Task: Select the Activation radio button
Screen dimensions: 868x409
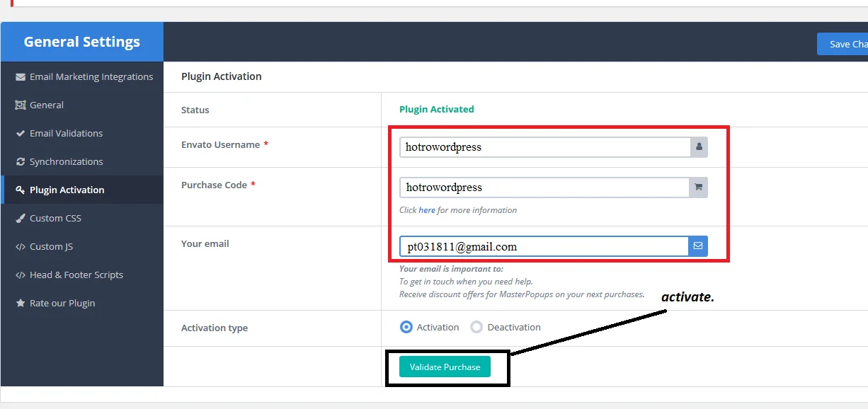Action: (x=406, y=327)
